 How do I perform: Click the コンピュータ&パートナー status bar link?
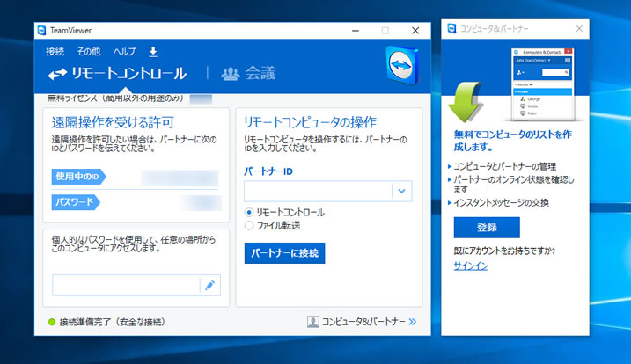tap(363, 322)
